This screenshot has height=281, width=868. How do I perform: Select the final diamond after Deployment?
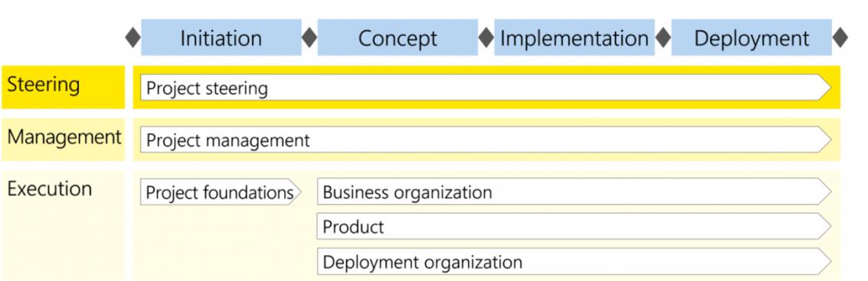click(840, 38)
